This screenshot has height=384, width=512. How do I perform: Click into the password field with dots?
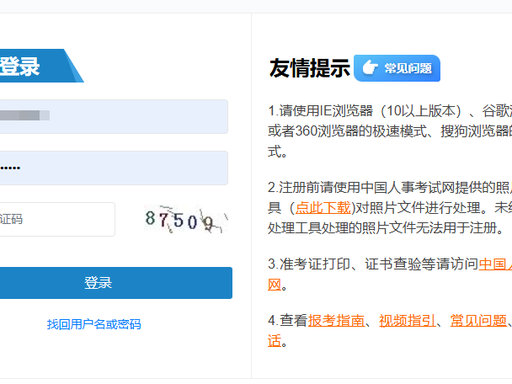[x=114, y=168]
